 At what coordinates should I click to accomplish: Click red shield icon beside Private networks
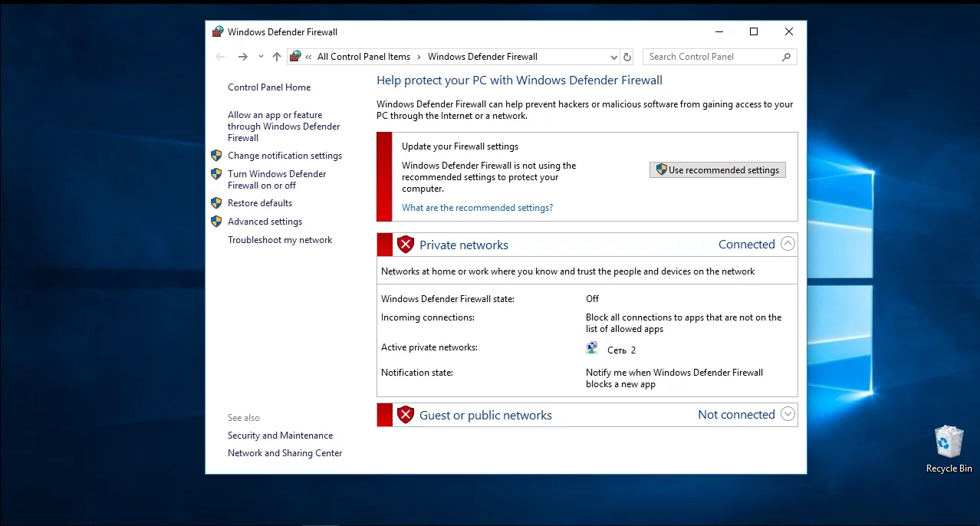pyautogui.click(x=406, y=245)
